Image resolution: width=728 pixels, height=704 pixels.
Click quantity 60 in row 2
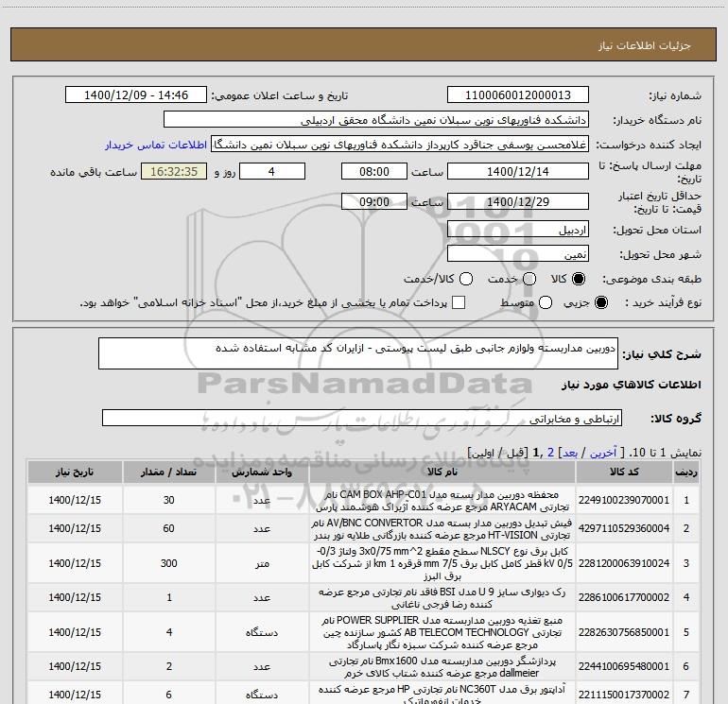coord(169,528)
